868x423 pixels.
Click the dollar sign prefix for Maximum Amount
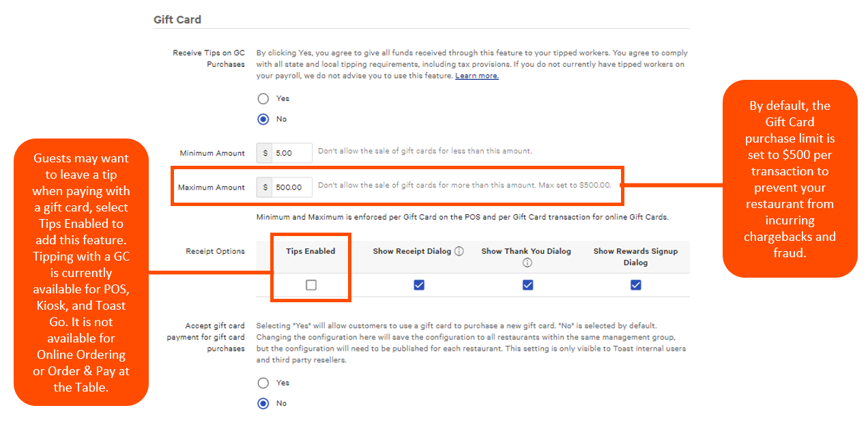pos(265,187)
